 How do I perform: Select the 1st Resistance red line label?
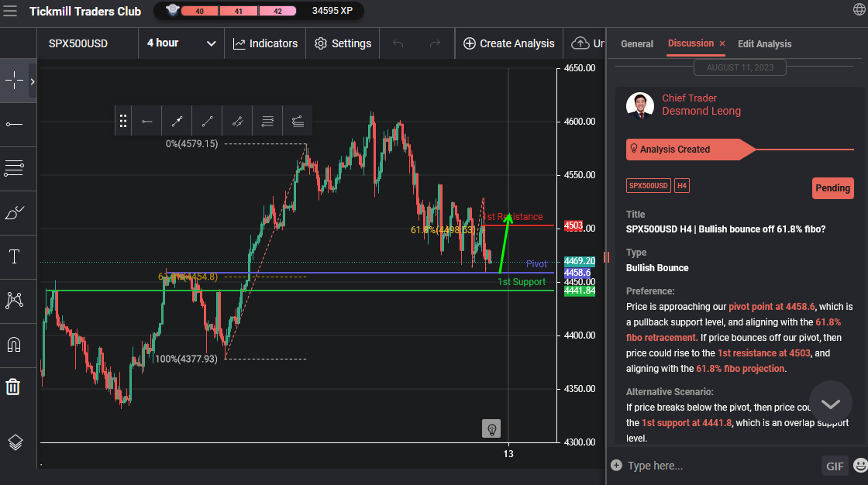pos(512,216)
